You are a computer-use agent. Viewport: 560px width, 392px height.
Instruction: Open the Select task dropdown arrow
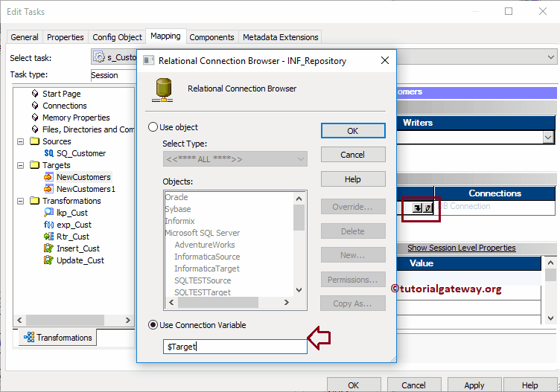pos(551,57)
